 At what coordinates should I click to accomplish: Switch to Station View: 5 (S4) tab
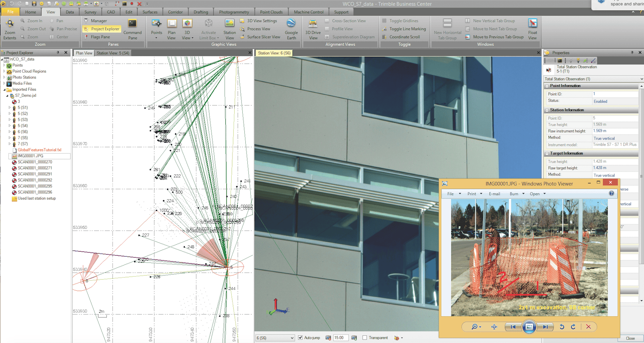pos(113,53)
